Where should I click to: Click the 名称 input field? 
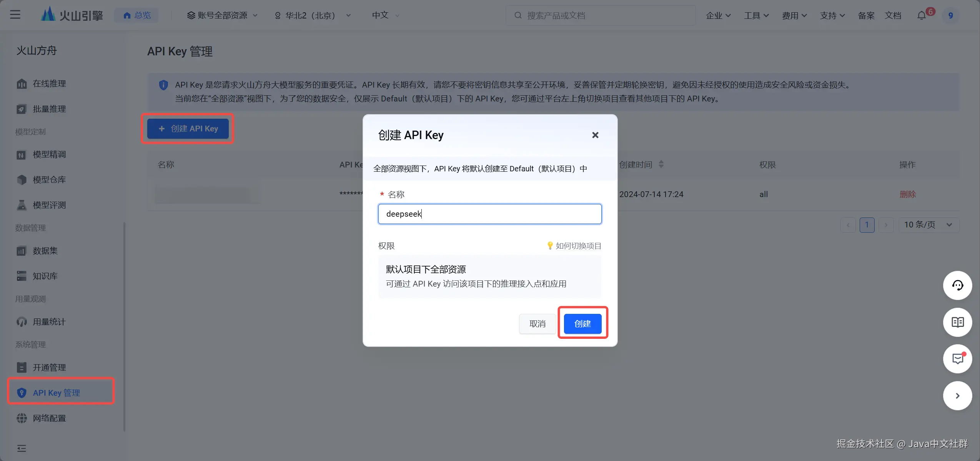point(489,214)
